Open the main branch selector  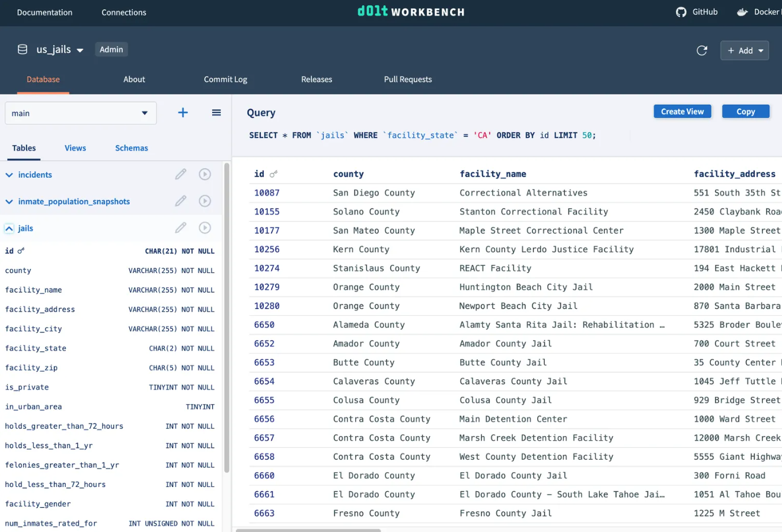81,113
